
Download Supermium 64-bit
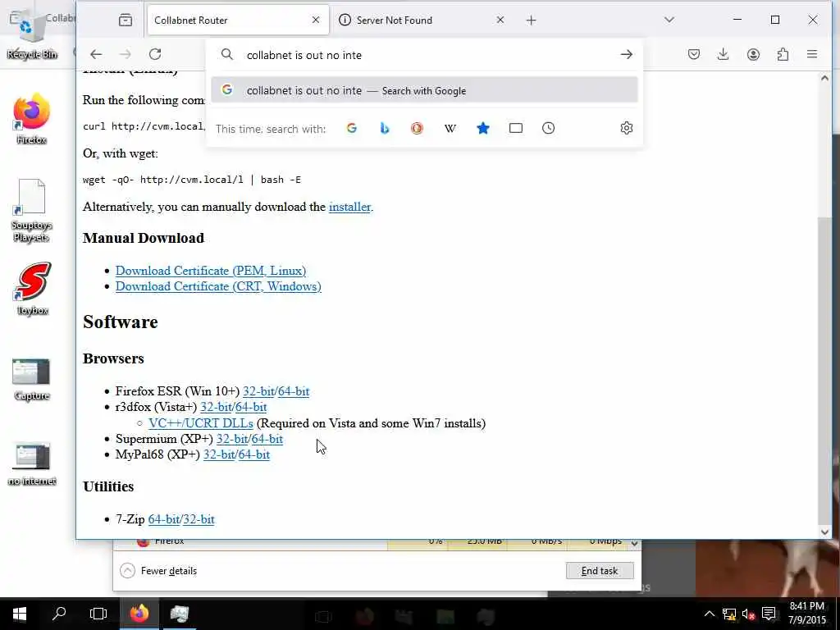click(267, 439)
